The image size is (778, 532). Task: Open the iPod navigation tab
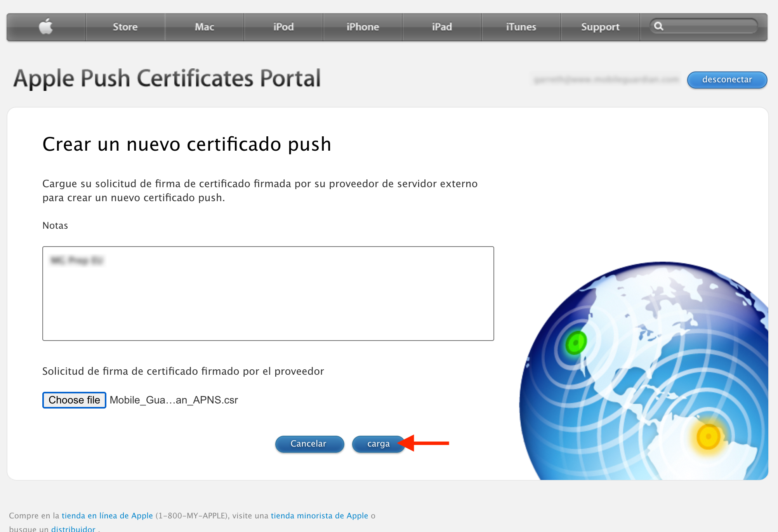pyautogui.click(x=283, y=27)
